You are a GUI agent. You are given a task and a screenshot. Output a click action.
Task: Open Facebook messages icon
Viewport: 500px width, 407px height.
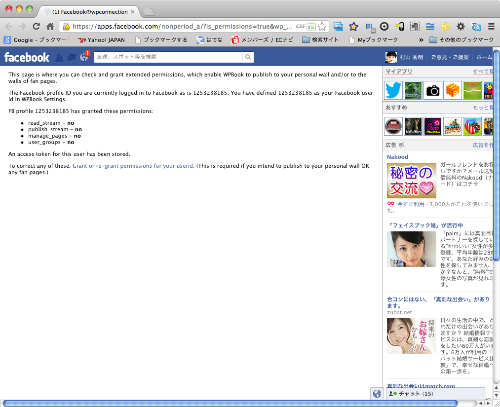(71, 57)
